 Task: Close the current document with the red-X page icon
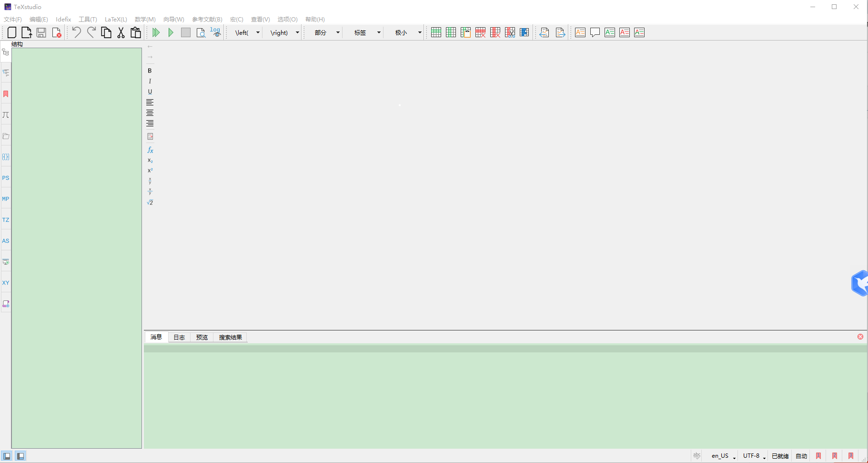click(56, 32)
